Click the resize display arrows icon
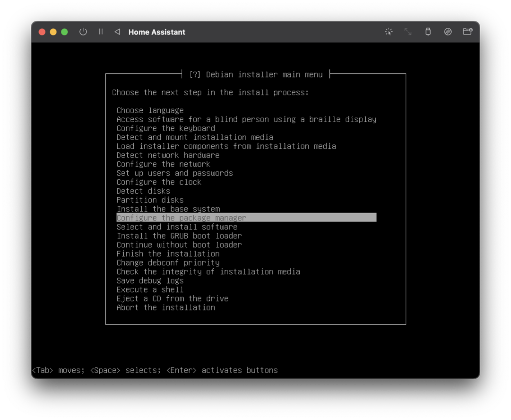This screenshot has width=511, height=420. [408, 31]
